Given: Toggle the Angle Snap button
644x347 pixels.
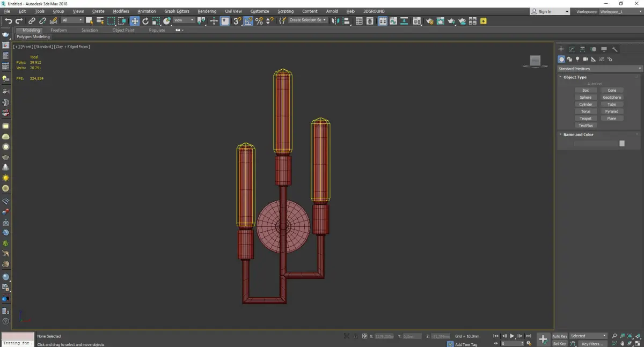Looking at the screenshot, I should [248, 21].
